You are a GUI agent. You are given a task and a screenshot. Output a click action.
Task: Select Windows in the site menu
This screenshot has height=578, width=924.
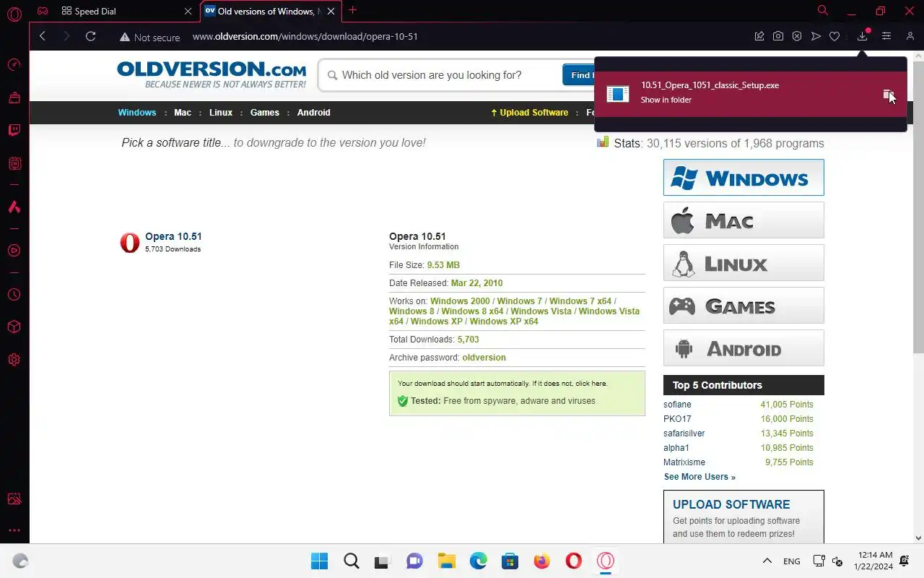pyautogui.click(x=137, y=113)
